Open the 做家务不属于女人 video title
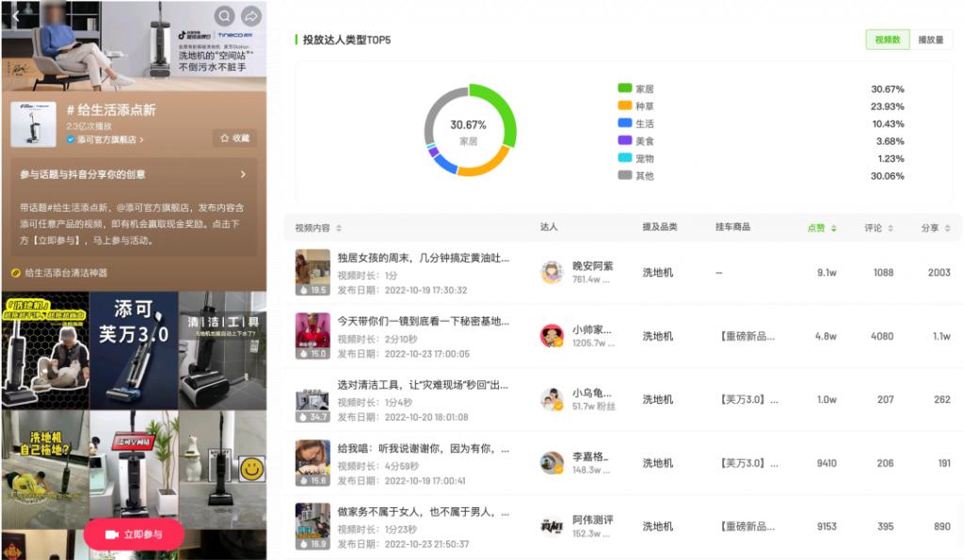Viewport: 964px width, 560px height. click(423, 512)
